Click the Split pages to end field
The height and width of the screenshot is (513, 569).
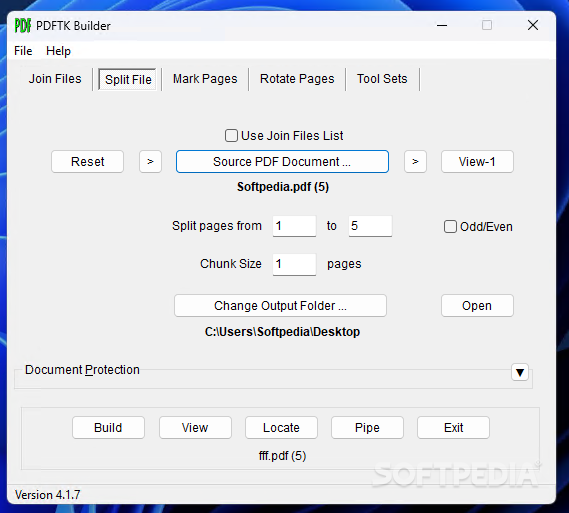(x=370, y=226)
